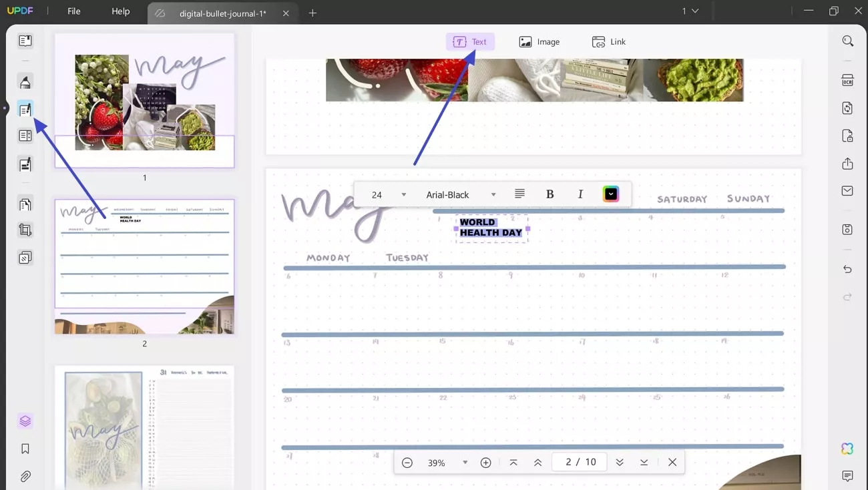
Task: Switch to the Image insertion mode
Action: (540, 41)
